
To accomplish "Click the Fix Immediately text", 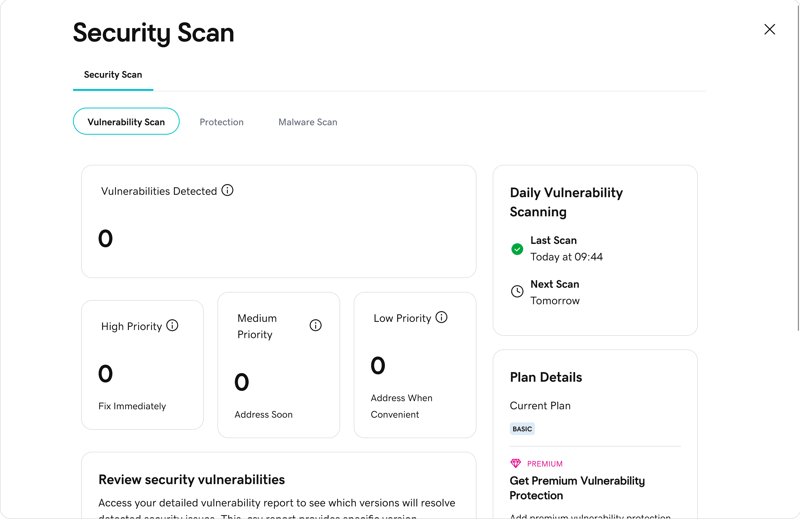I will [x=132, y=406].
